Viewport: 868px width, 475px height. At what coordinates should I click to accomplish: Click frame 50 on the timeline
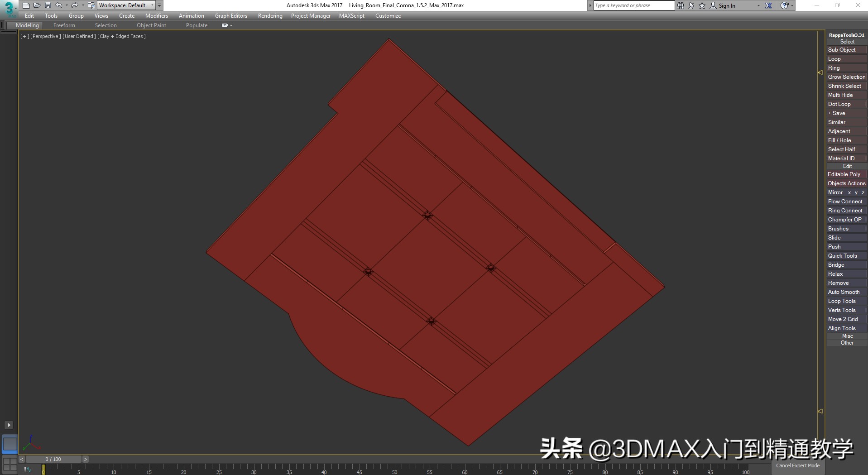(x=394, y=470)
